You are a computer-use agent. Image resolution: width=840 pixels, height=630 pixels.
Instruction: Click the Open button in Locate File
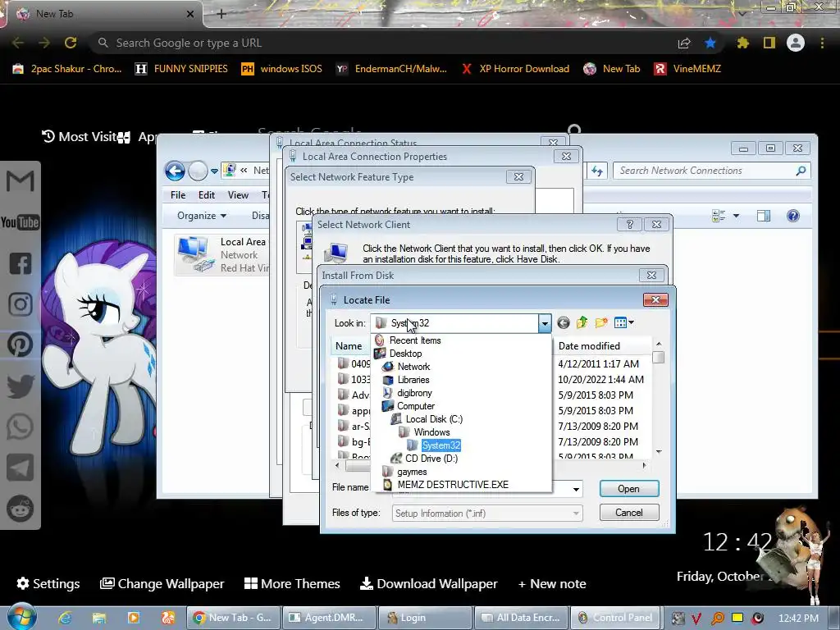tap(629, 489)
